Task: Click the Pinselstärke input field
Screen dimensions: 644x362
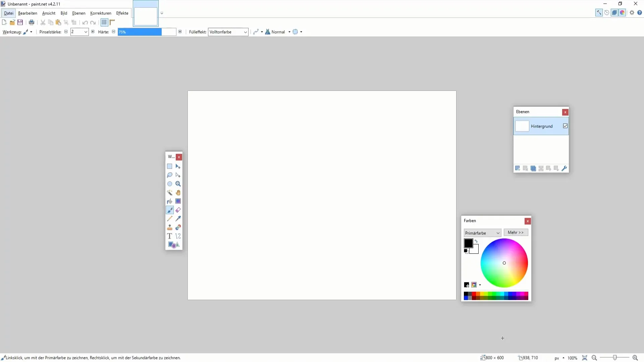Action: tap(77, 32)
